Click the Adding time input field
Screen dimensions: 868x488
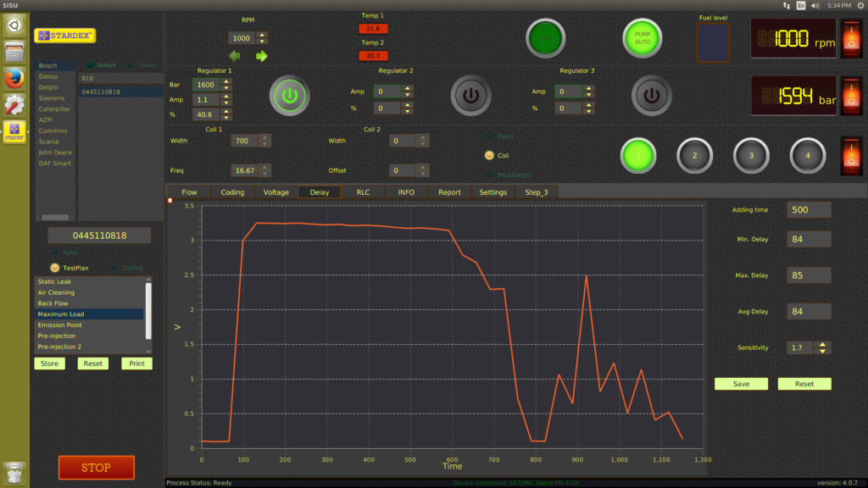point(809,210)
